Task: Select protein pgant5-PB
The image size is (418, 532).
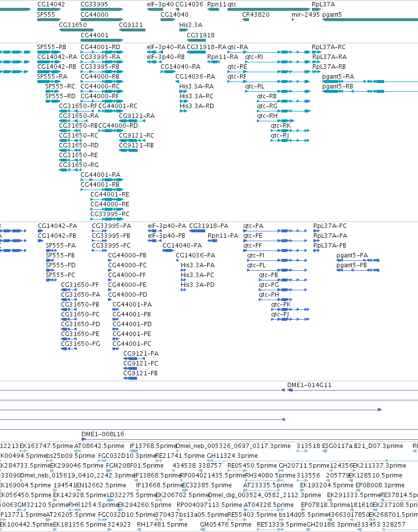Action: click(358, 270)
